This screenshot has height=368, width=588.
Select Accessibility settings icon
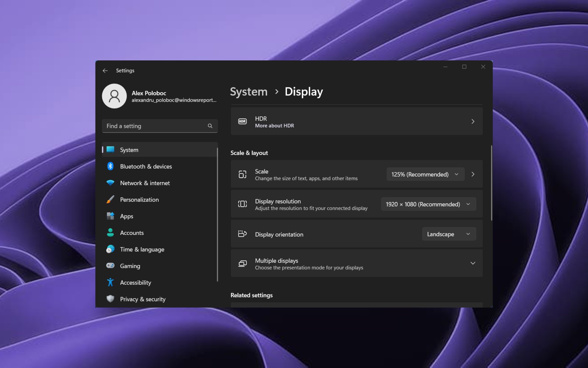(111, 282)
